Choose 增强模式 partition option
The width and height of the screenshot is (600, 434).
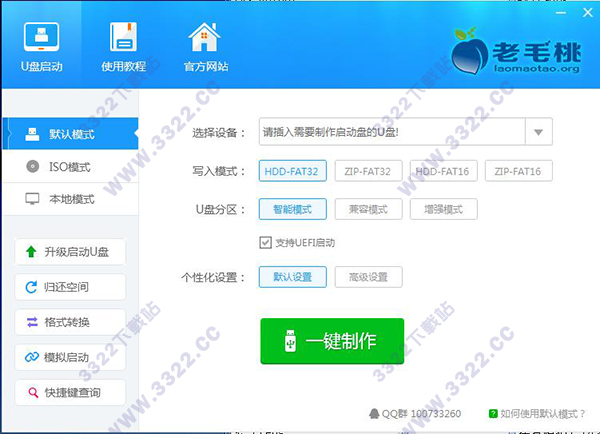443,209
